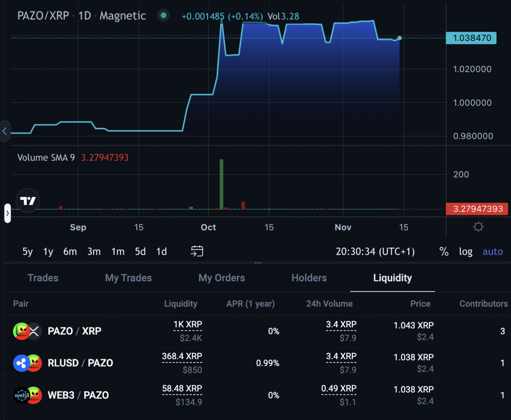Toggle auto scale mode
This screenshot has width=511, height=420.
pyautogui.click(x=493, y=252)
